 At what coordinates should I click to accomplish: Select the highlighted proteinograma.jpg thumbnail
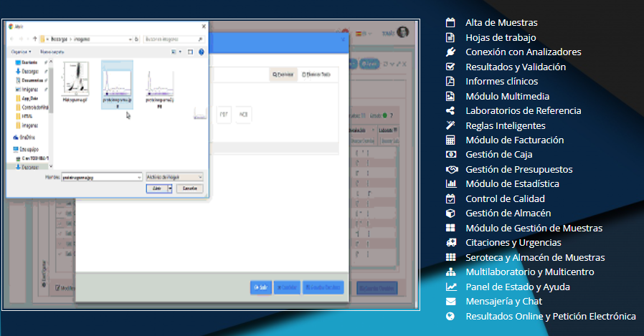click(117, 85)
